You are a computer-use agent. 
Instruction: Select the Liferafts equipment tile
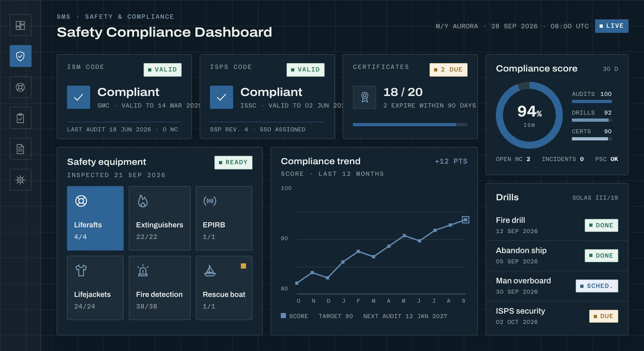click(95, 218)
